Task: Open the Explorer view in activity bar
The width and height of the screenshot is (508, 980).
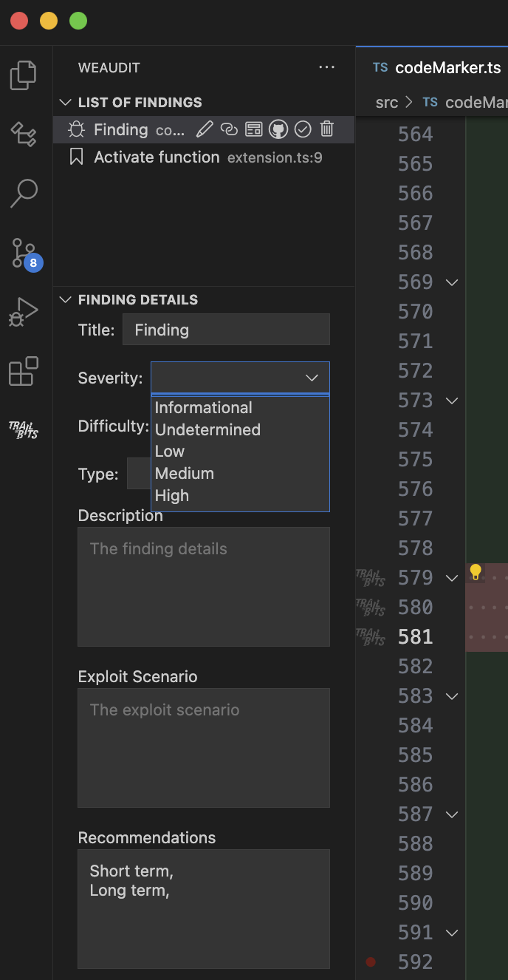Action: pos(24,75)
